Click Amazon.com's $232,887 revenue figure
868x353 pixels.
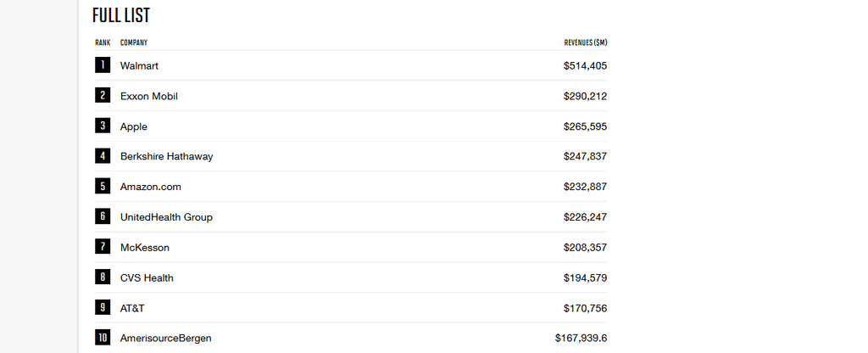point(585,187)
